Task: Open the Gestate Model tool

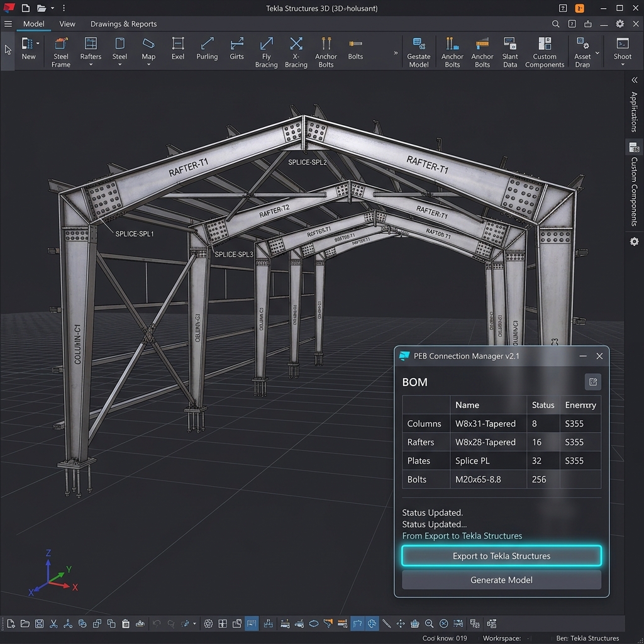Action: coord(418,52)
